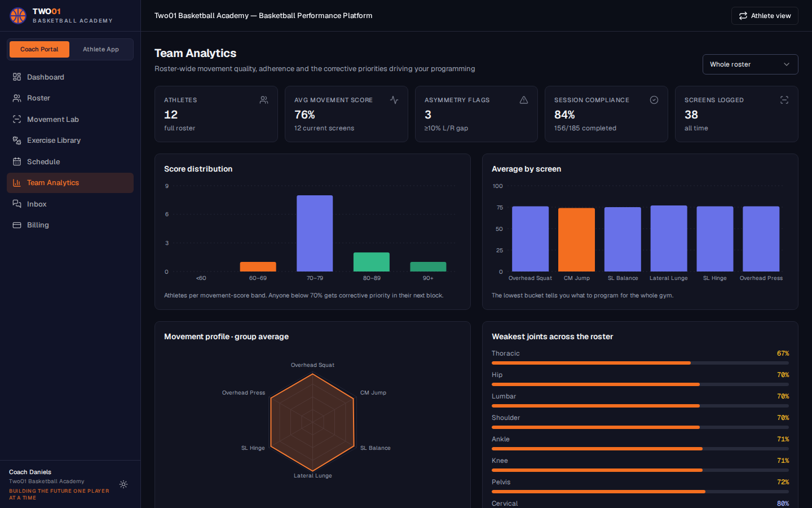Click the Two01 basketball logo icon
Screen dimensions: 812x508
tap(18, 16)
